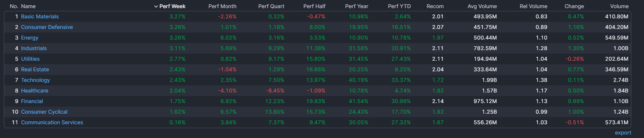Image resolution: width=644 pixels, height=138 pixels.
Task: Open the Real Estate sector link
Action: pyautogui.click(x=35, y=70)
